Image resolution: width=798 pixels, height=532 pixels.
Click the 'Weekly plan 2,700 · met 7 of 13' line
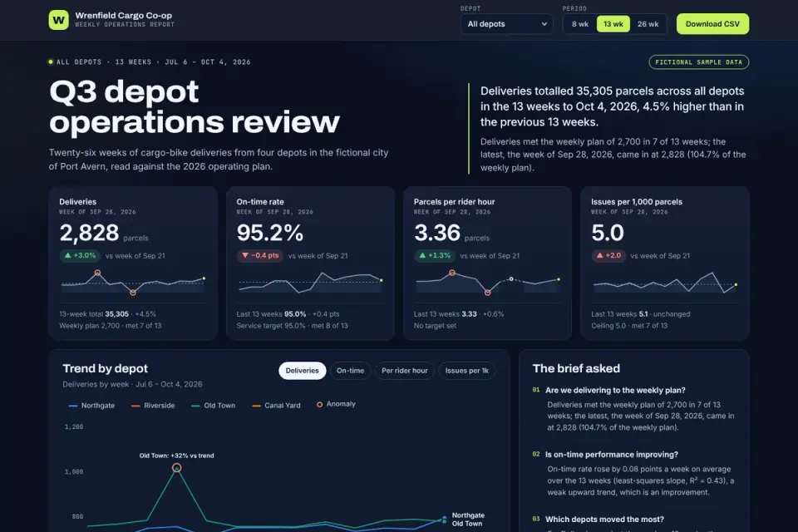[111, 326]
